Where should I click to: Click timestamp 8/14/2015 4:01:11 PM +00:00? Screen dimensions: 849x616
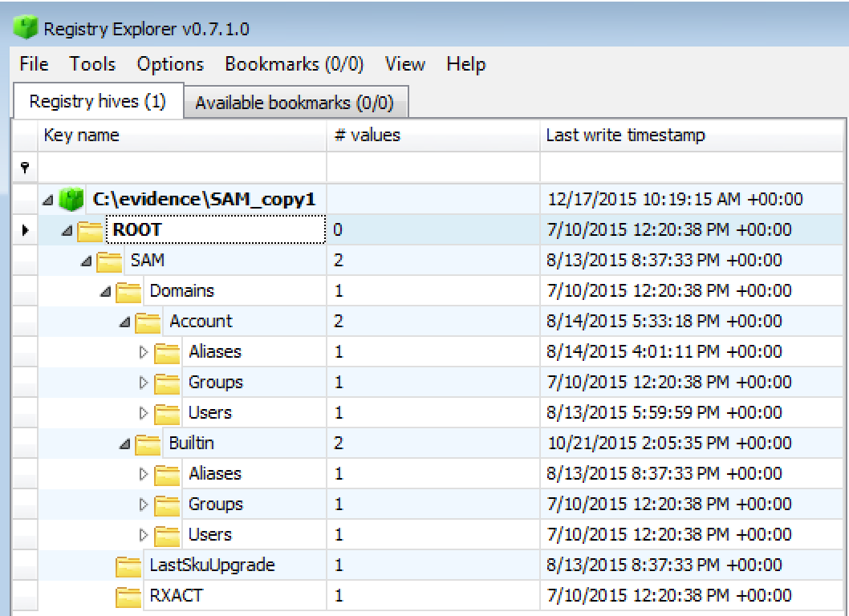664,352
